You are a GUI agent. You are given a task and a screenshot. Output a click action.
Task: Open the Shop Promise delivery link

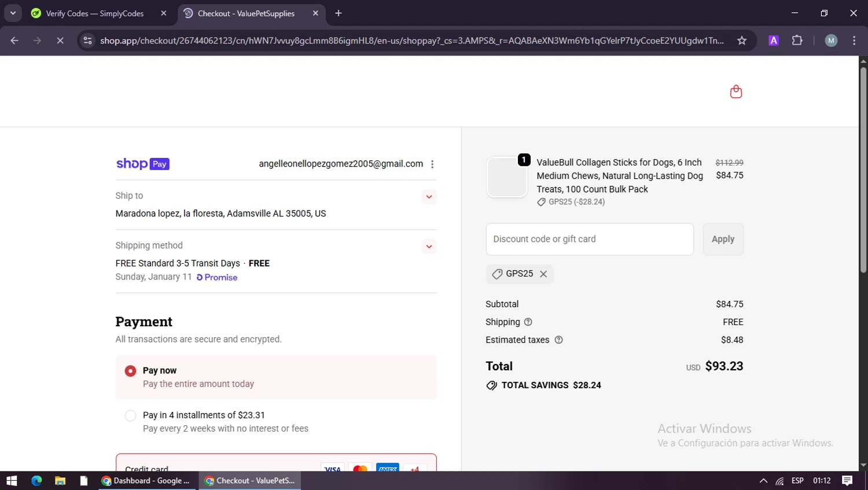[x=217, y=278]
